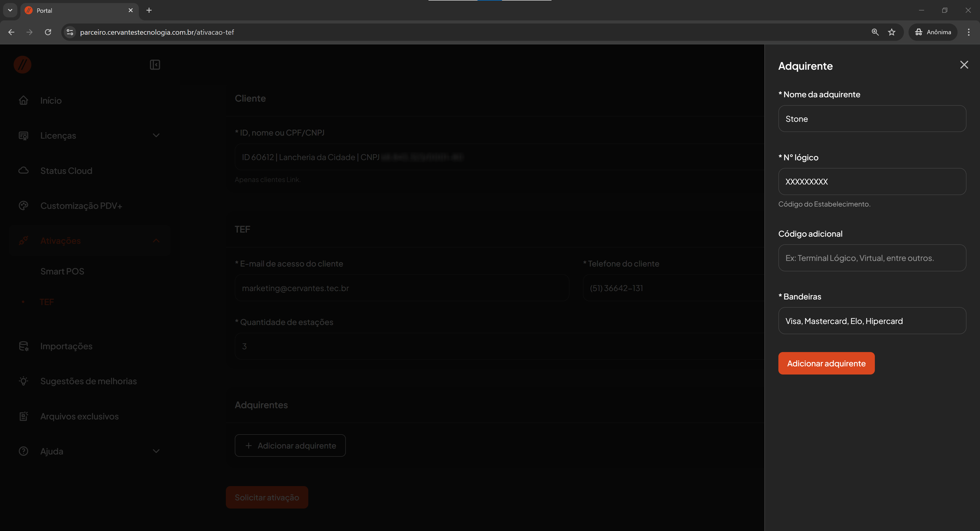Click the bookmark star icon

tap(891, 32)
